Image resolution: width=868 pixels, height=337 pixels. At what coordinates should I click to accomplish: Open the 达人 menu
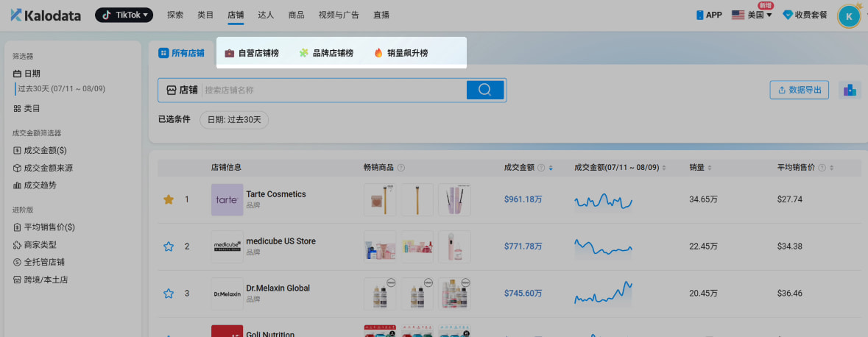pyautogui.click(x=266, y=15)
